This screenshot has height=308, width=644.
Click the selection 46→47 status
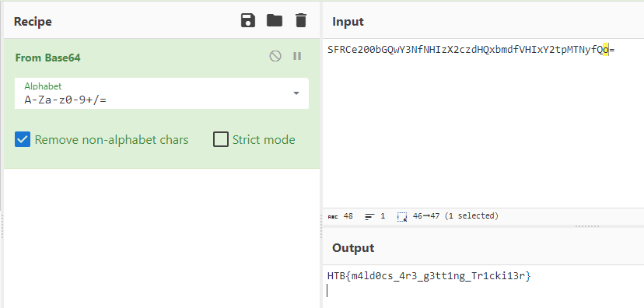(x=448, y=216)
